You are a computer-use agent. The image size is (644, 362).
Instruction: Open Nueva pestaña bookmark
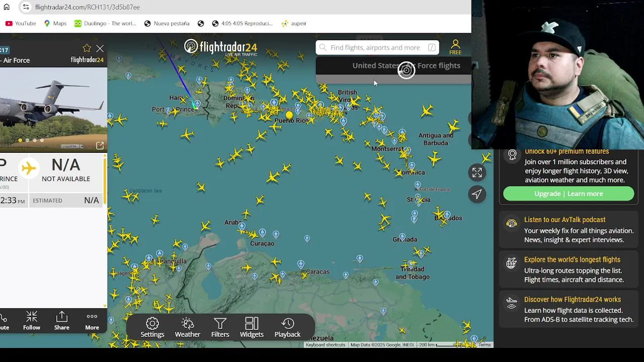[167, 23]
